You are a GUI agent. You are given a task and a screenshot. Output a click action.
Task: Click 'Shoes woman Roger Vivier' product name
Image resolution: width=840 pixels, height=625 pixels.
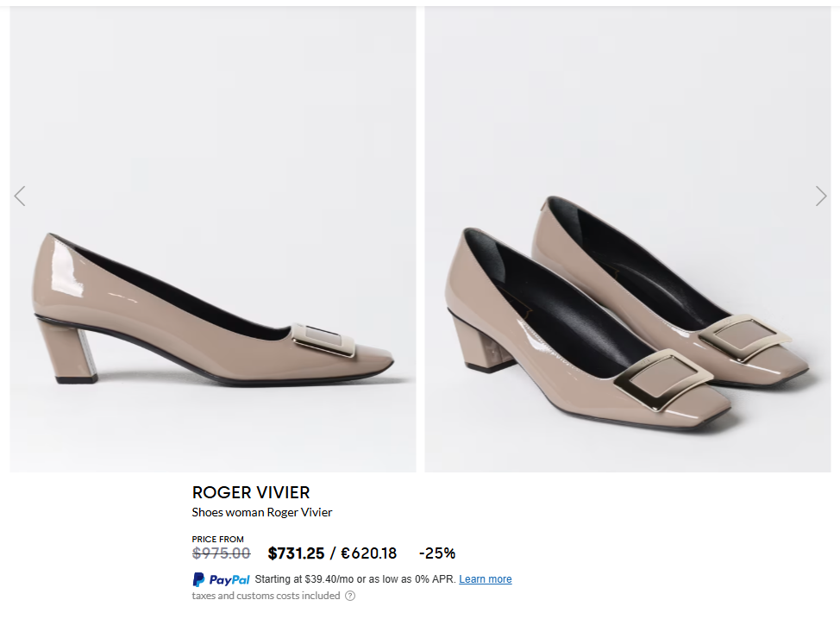pyautogui.click(x=262, y=512)
